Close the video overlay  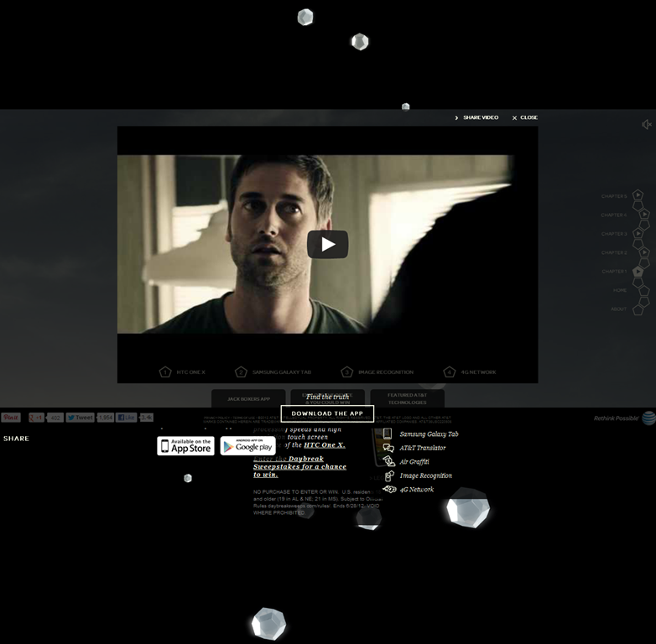pyautogui.click(x=525, y=117)
